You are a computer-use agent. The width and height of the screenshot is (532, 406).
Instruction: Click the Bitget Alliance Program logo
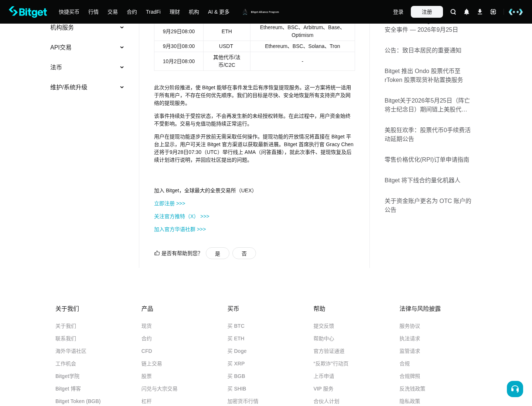(261, 12)
